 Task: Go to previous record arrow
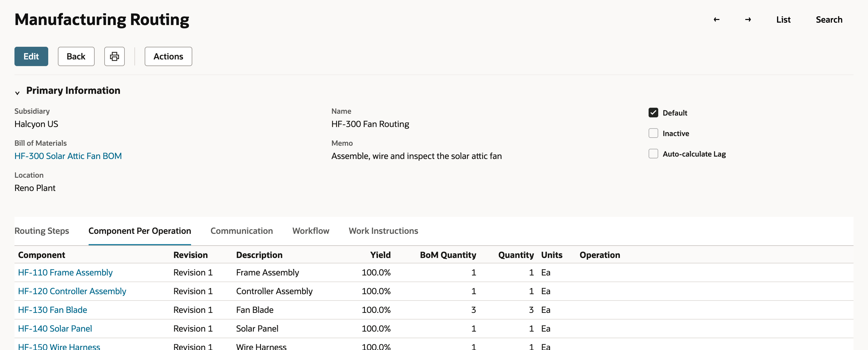716,20
